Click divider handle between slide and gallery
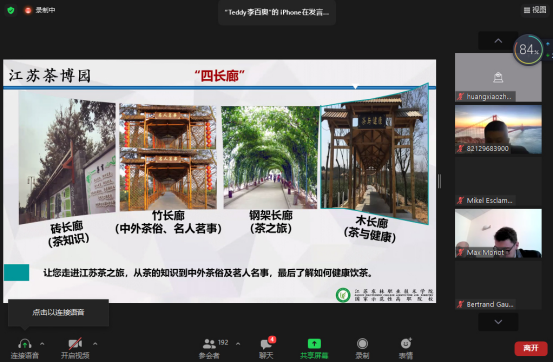 (x=439, y=181)
